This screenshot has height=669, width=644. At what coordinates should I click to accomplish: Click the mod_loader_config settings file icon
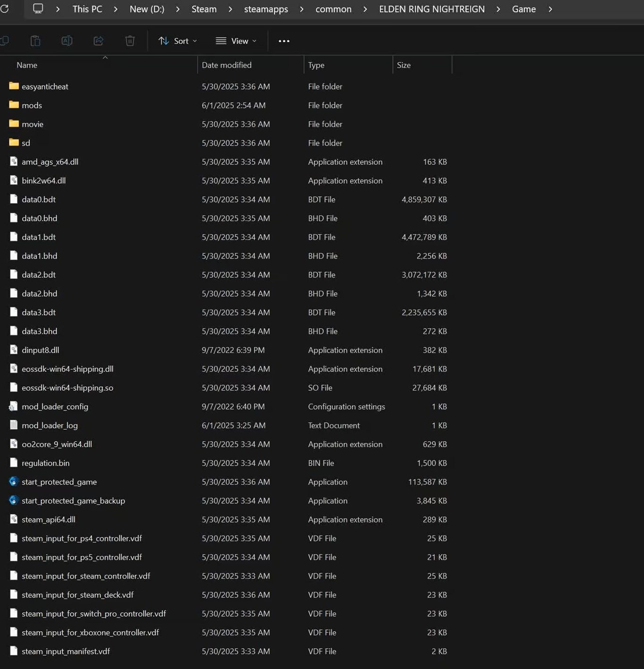point(14,406)
